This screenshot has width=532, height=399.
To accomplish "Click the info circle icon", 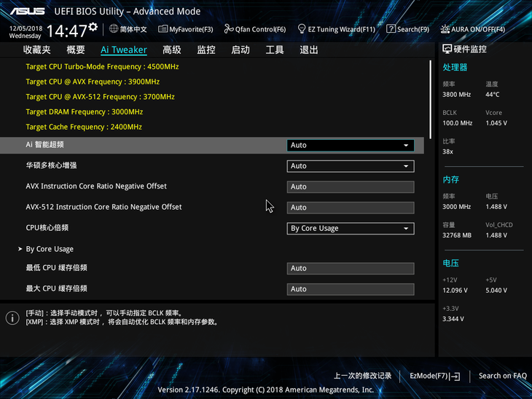I will [12, 318].
